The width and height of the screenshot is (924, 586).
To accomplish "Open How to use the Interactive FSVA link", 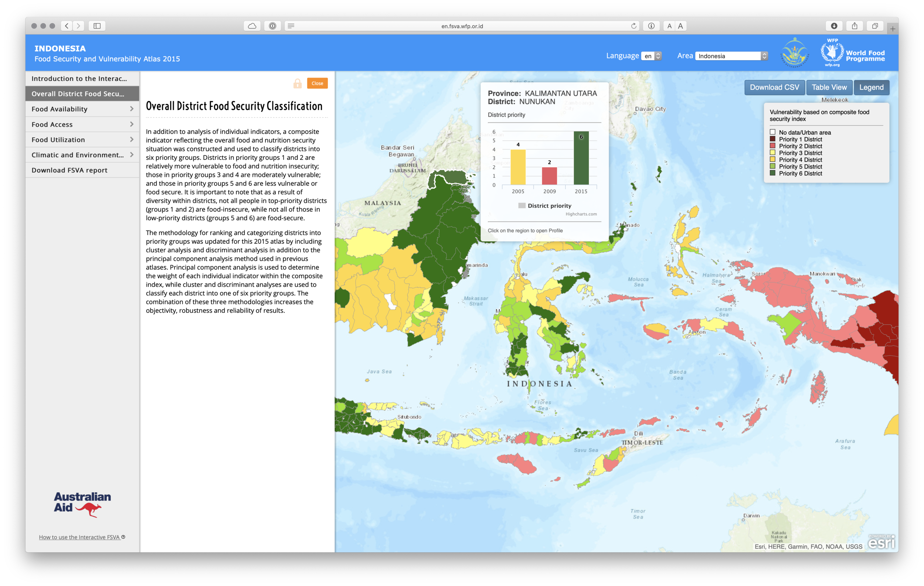I will 79,537.
